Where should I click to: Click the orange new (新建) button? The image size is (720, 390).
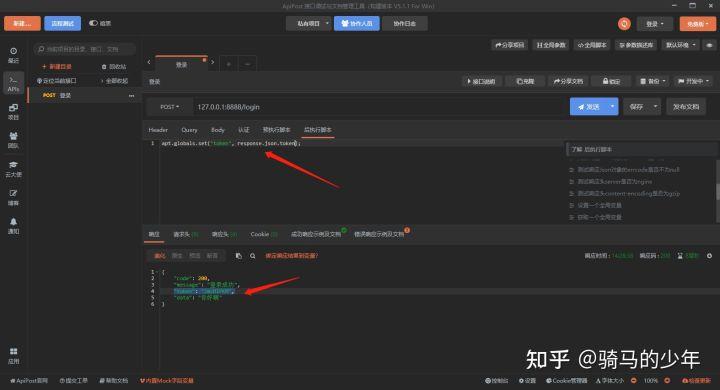tap(22, 23)
